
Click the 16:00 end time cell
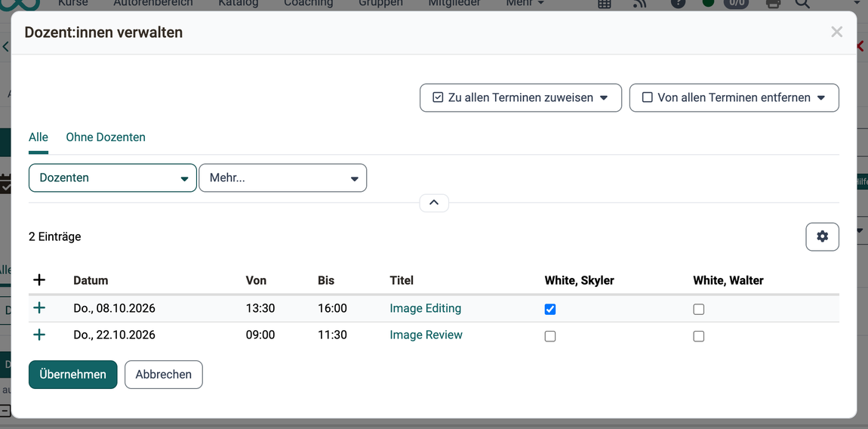332,308
